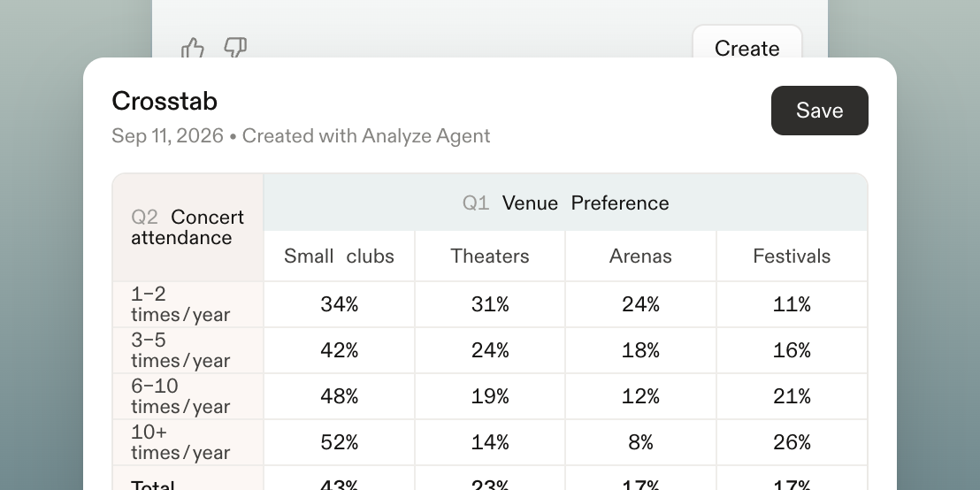Select the Crosstab title
980x490 pixels.
point(165,101)
